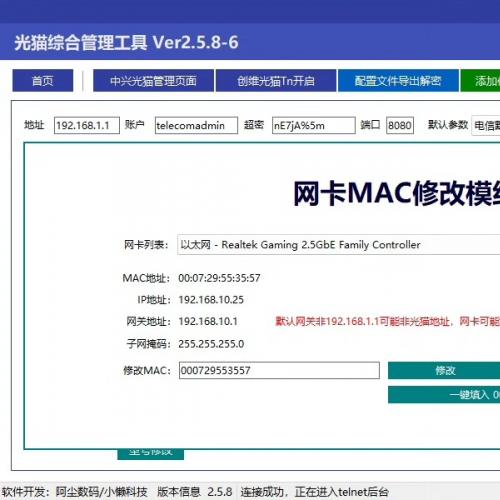The width and height of the screenshot is (500, 500).
Task: Click the 修改MAC input field
Action: (279, 370)
